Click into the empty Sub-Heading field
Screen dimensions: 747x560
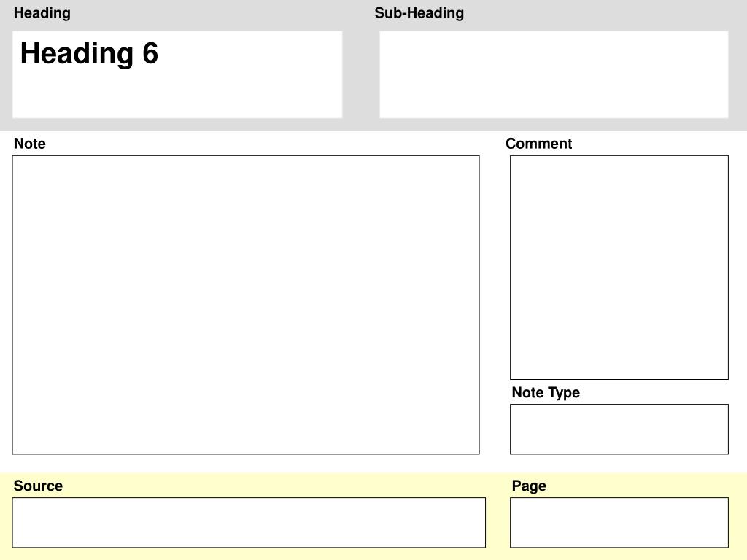point(554,75)
